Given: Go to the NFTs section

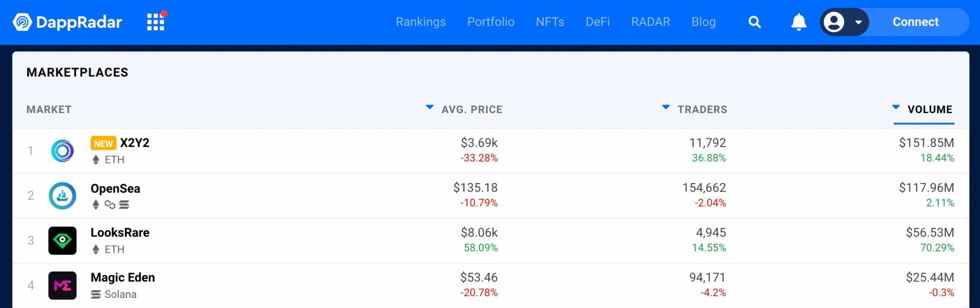Looking at the screenshot, I should click(x=550, y=22).
